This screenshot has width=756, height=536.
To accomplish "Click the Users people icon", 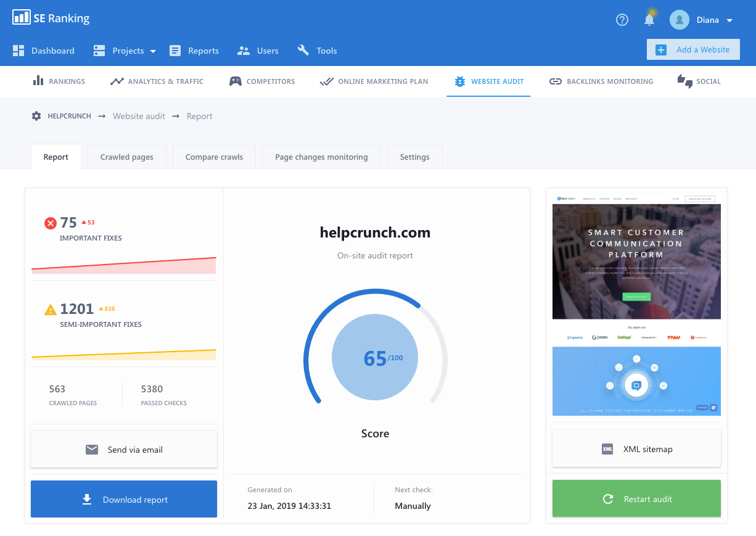I will pyautogui.click(x=244, y=51).
